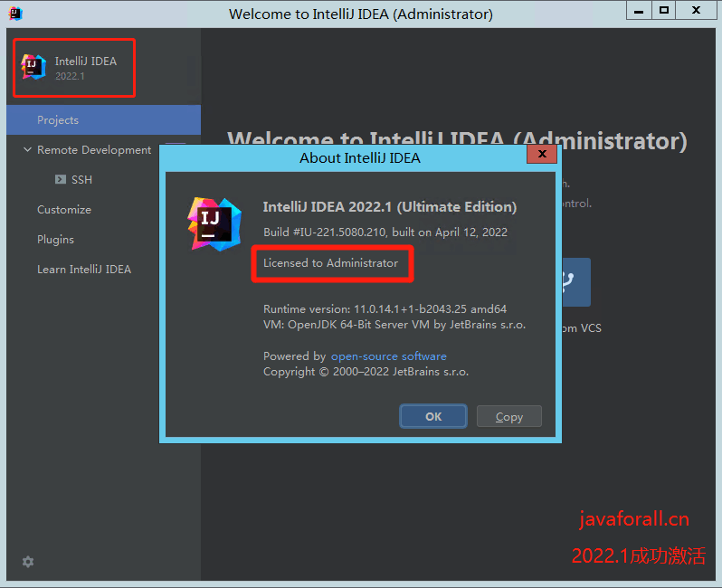Click the Runtime version line
This screenshot has width=722, height=588.
(x=385, y=309)
